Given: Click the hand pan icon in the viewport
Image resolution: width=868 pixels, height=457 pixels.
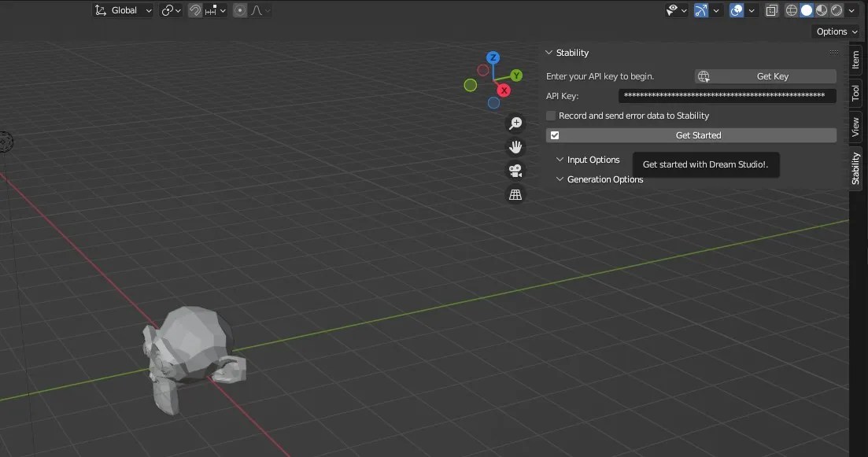Looking at the screenshot, I should (515, 146).
